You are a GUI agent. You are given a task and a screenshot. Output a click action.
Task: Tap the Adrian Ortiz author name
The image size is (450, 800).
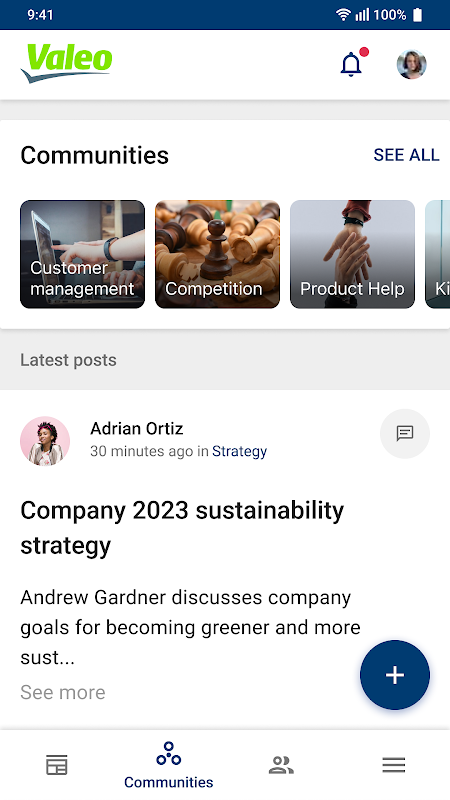[x=137, y=429]
